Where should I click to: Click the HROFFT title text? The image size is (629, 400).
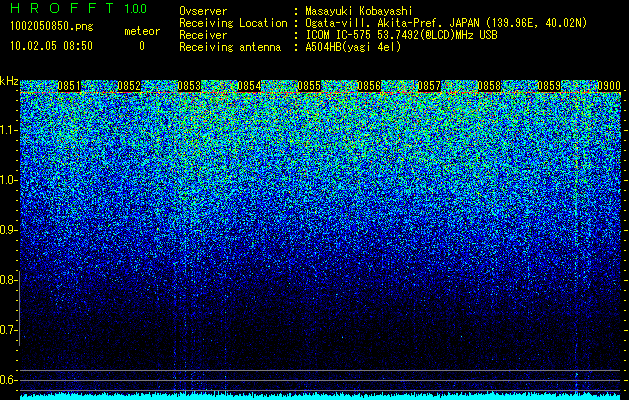coord(62,8)
